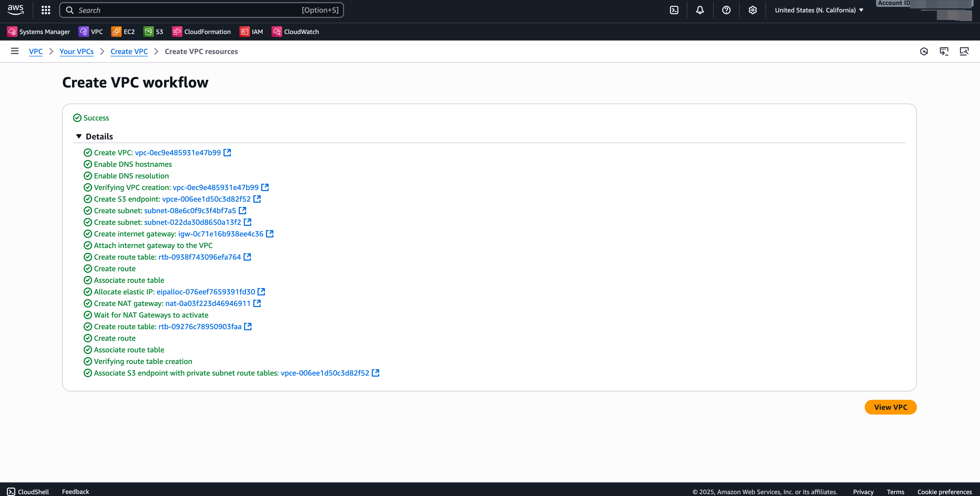Click into the Search field
The image size is (980, 496).
tap(190, 10)
